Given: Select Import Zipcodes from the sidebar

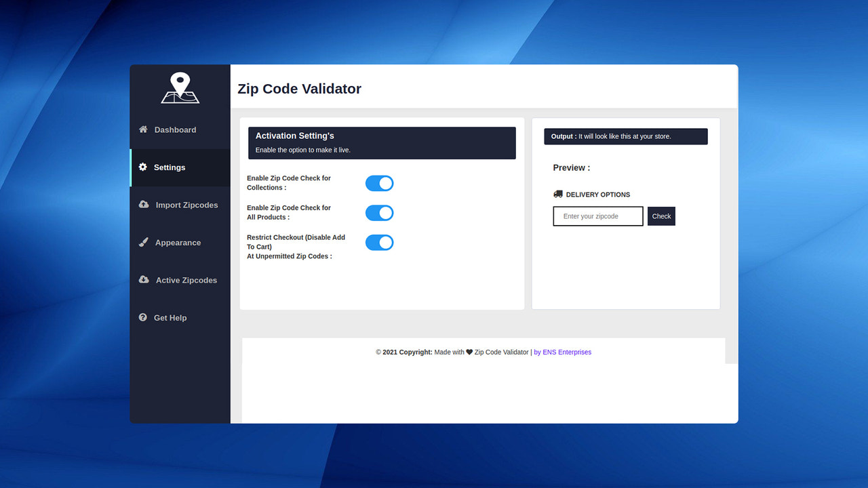Looking at the screenshot, I should (x=185, y=204).
